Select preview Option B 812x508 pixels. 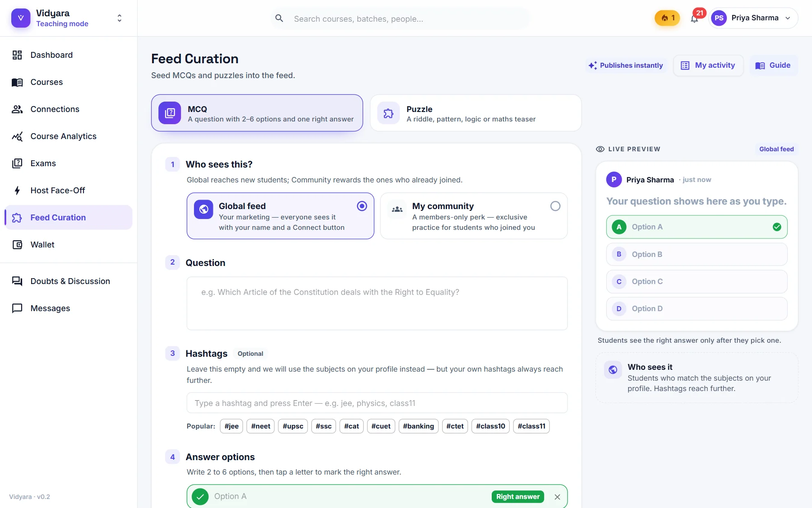point(697,254)
